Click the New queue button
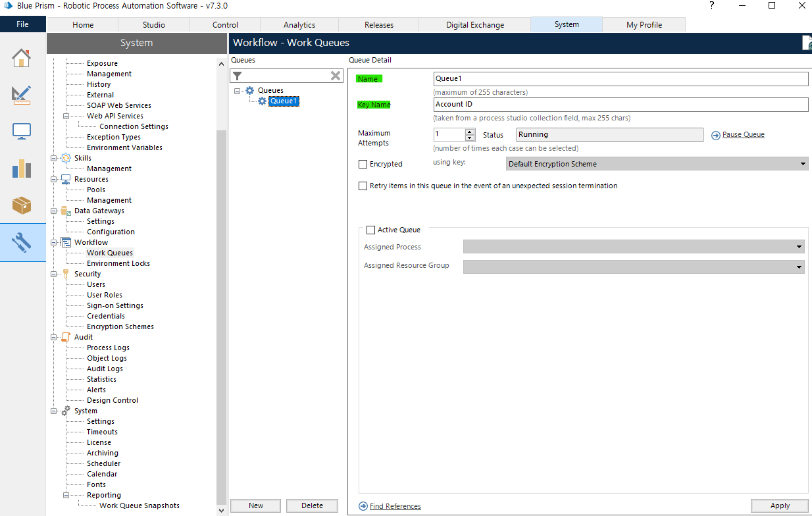This screenshot has width=812, height=516. pos(256,505)
